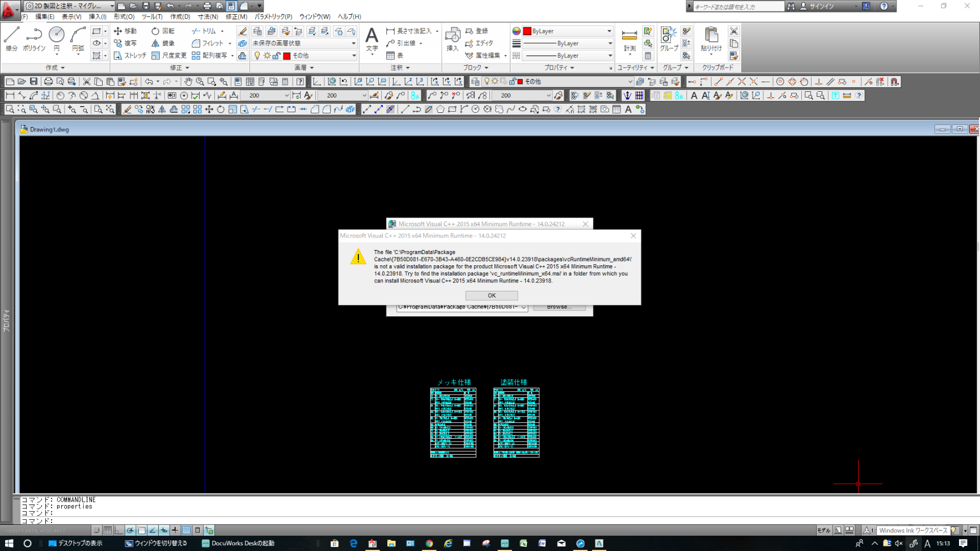The width and height of the screenshot is (980, 551).
Task: Click the scissors Cut icon in クリップボード panel
Action: pyautogui.click(x=734, y=31)
